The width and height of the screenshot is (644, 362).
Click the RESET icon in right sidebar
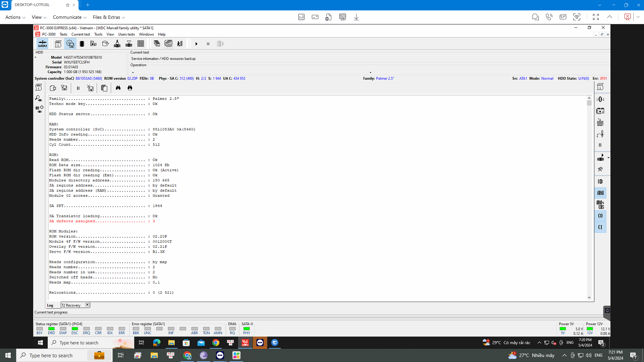[x=600, y=122]
